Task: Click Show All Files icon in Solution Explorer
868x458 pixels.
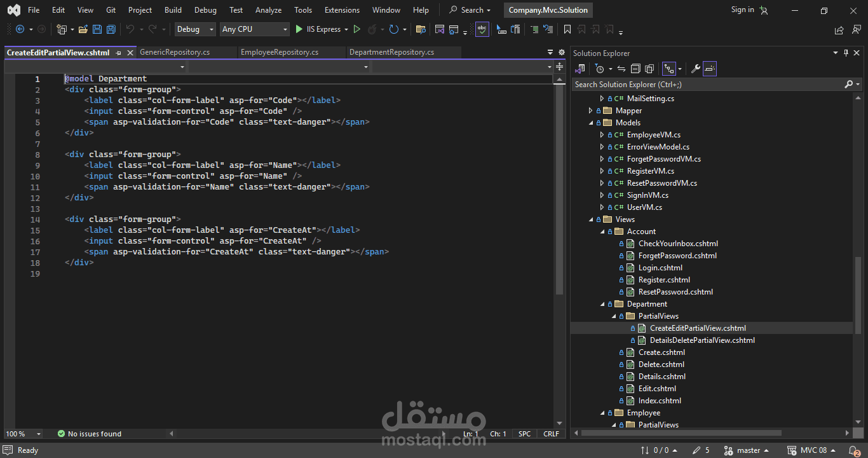Action: pyautogui.click(x=649, y=69)
